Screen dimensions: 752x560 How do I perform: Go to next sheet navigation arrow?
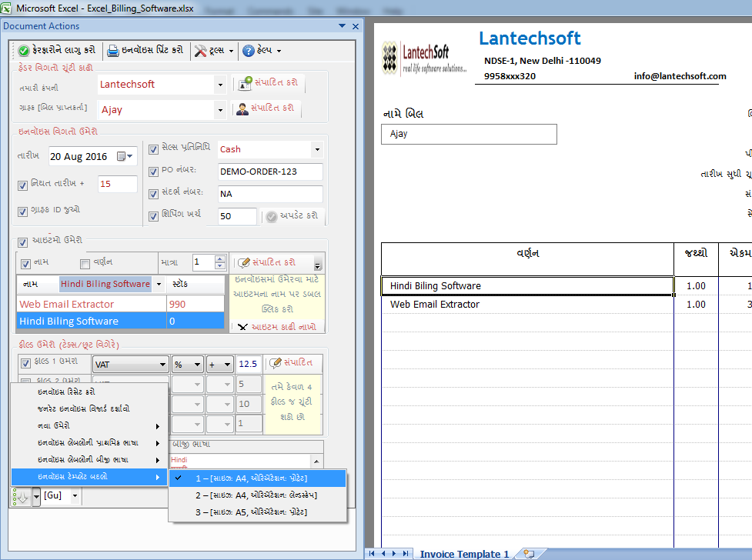(x=394, y=554)
